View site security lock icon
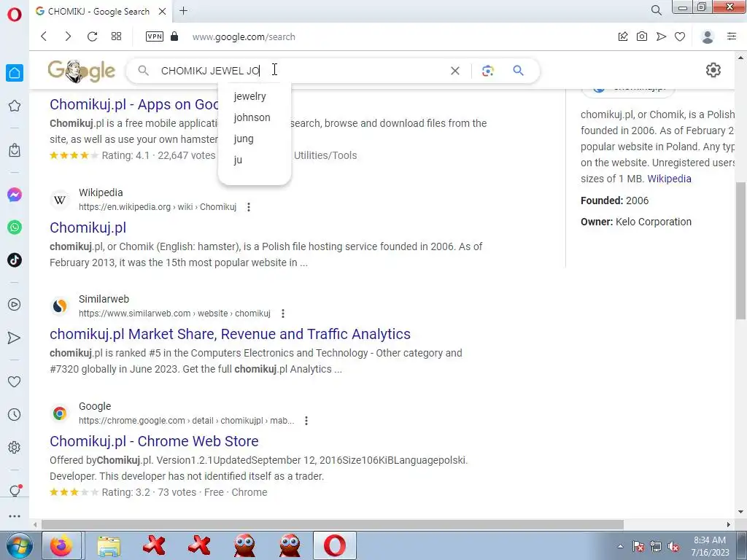The image size is (747, 560). coord(174,36)
